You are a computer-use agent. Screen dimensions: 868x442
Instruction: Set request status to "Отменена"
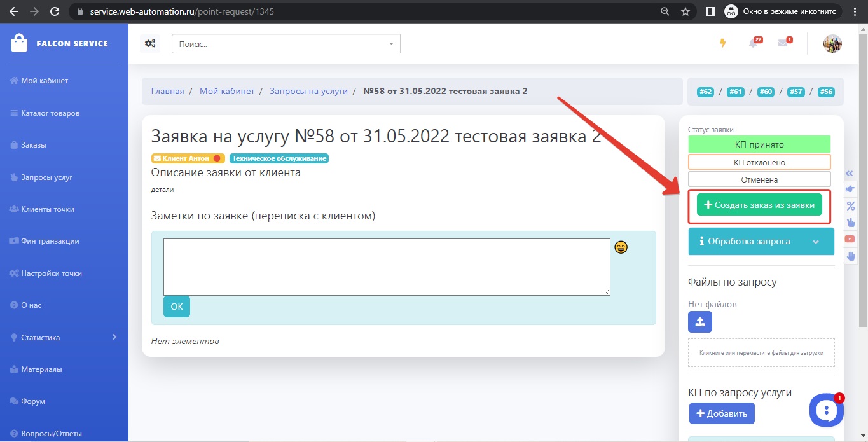759,180
